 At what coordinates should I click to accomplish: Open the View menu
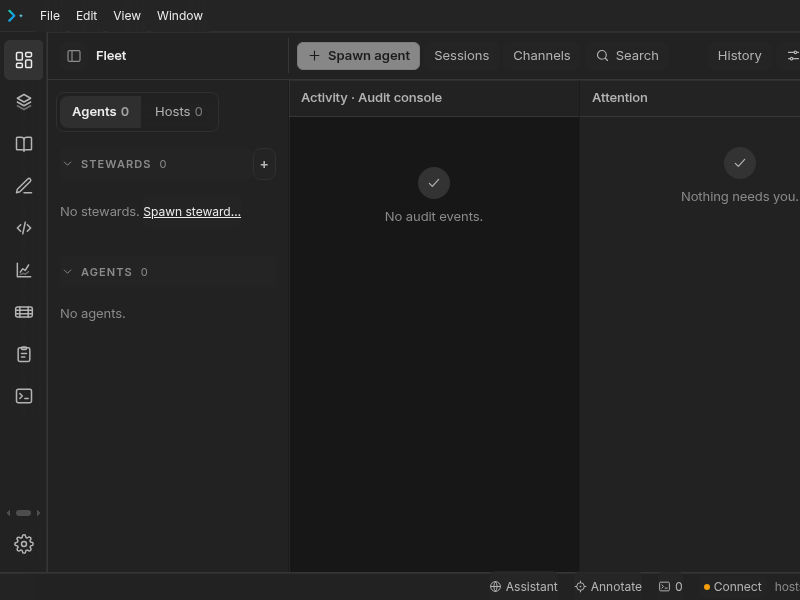[127, 16]
